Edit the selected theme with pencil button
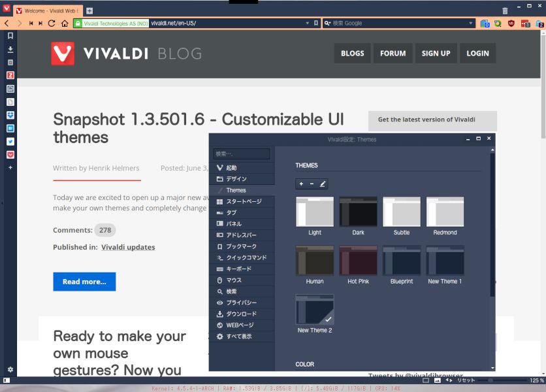This screenshot has height=392, width=546. 323,184
